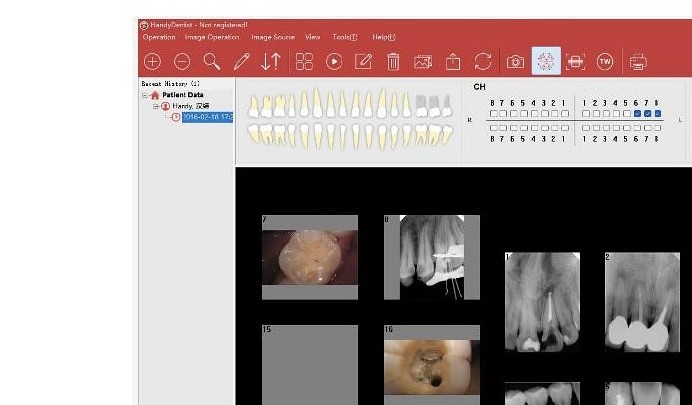Check lower L-side tooth 8 checkbox

pyautogui.click(x=658, y=128)
